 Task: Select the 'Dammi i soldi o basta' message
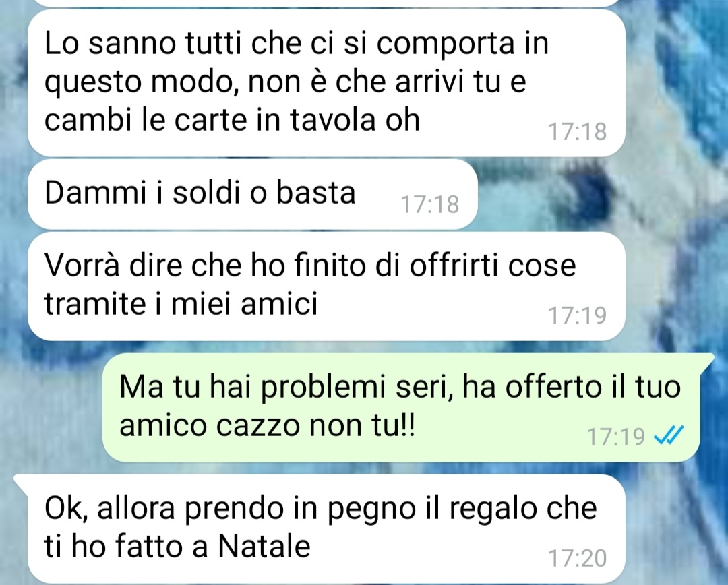pyautogui.click(x=253, y=195)
